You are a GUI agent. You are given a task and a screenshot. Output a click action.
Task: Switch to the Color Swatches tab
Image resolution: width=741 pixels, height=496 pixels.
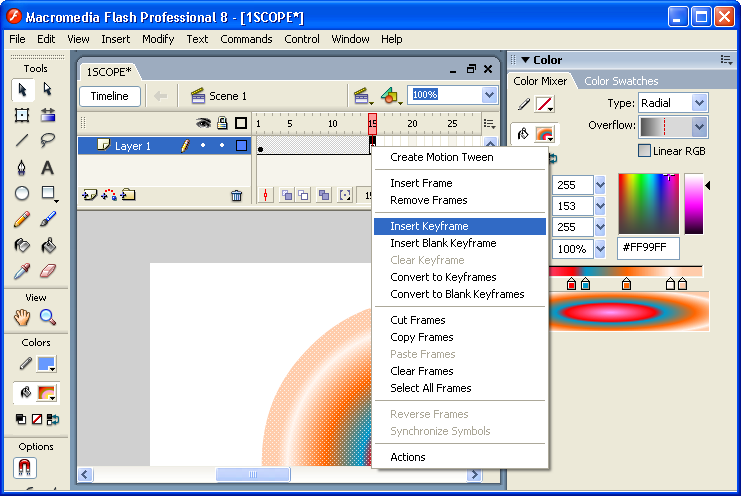621,81
